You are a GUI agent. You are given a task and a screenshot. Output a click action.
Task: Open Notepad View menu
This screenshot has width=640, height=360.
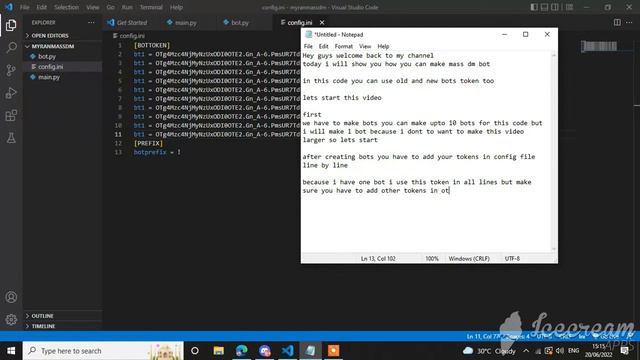(365, 46)
